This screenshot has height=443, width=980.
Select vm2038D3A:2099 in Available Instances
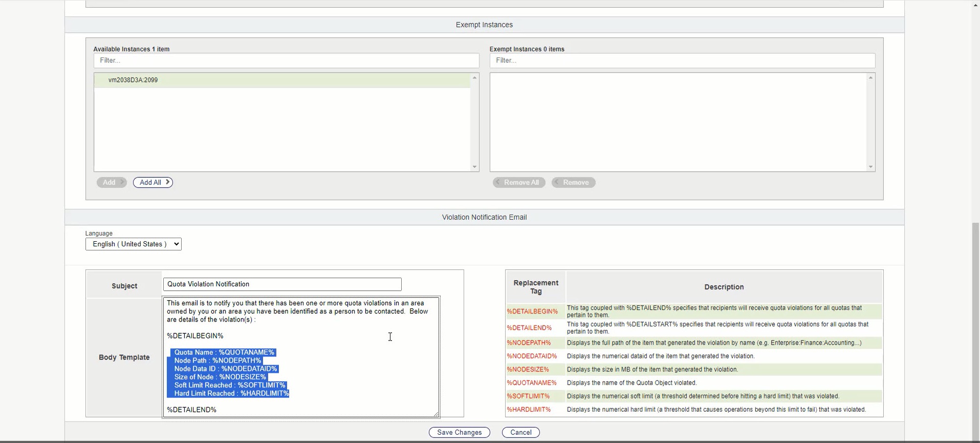coord(133,80)
